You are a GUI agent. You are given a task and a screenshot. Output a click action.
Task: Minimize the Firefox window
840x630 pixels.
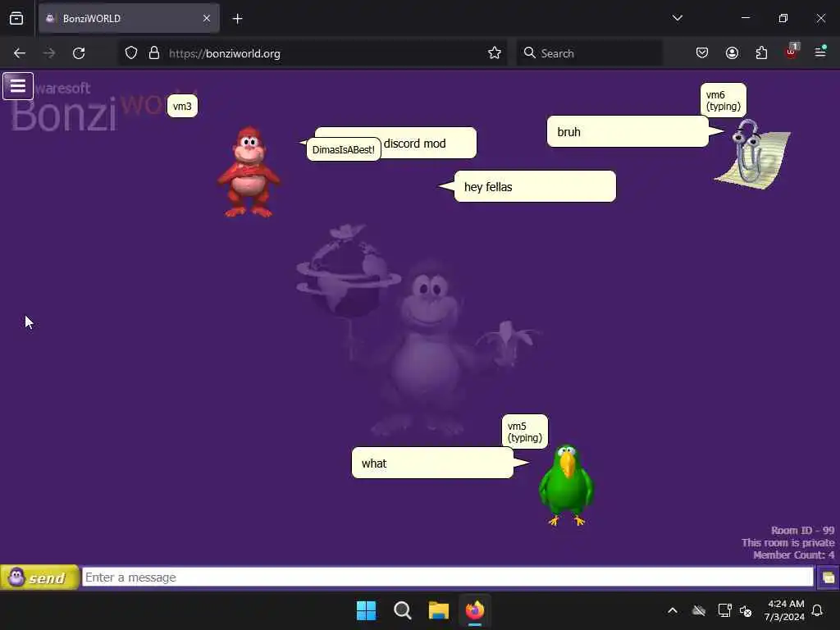745,18
